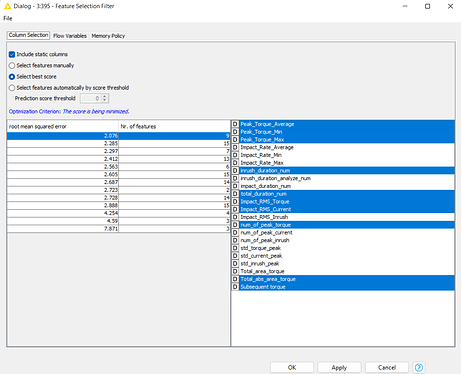Select the score row with error 2.687
This screenshot has width=461, height=374.
click(118, 182)
